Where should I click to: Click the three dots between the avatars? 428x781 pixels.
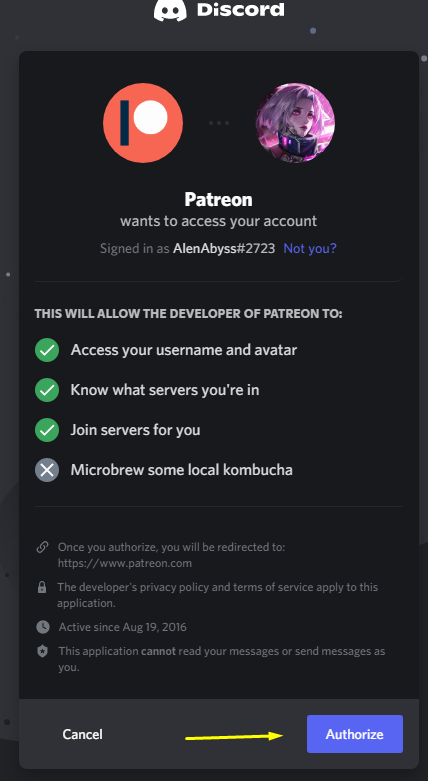pos(219,123)
